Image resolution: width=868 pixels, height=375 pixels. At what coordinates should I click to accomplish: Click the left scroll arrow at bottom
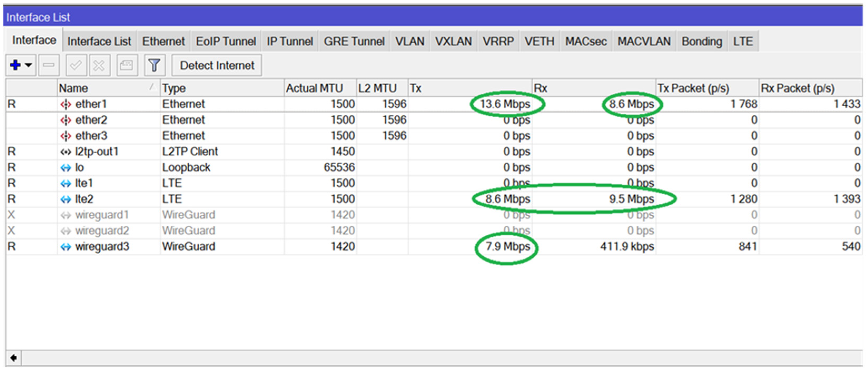coord(13,358)
